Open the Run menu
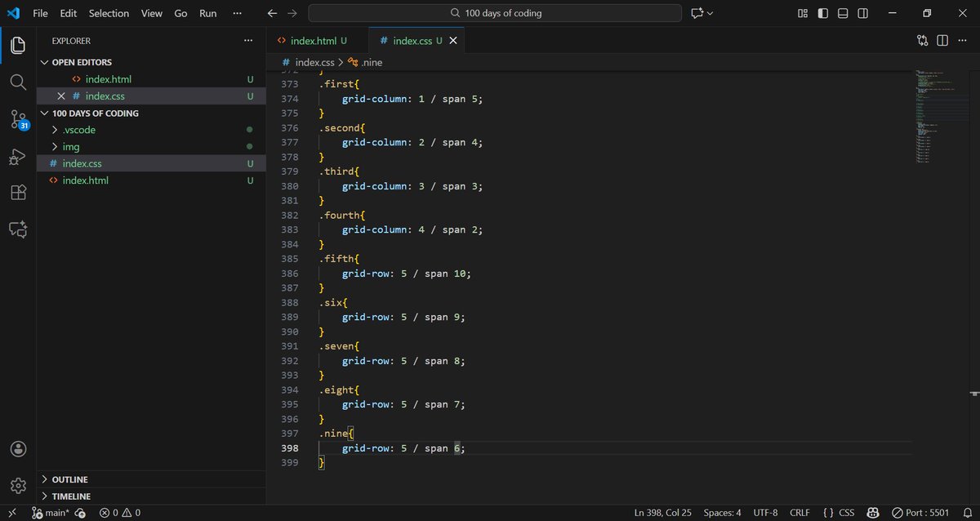 (x=208, y=13)
